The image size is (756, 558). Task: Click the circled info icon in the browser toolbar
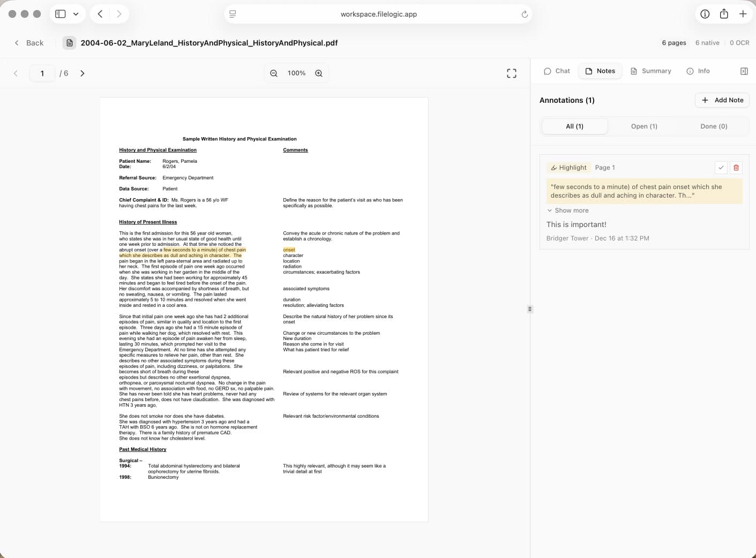click(x=705, y=14)
